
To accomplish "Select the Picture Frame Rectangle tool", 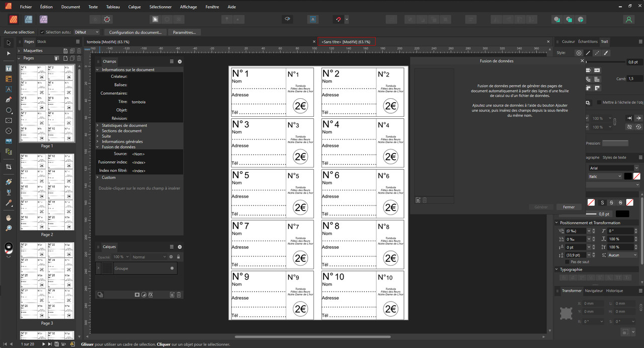I will tap(9, 121).
